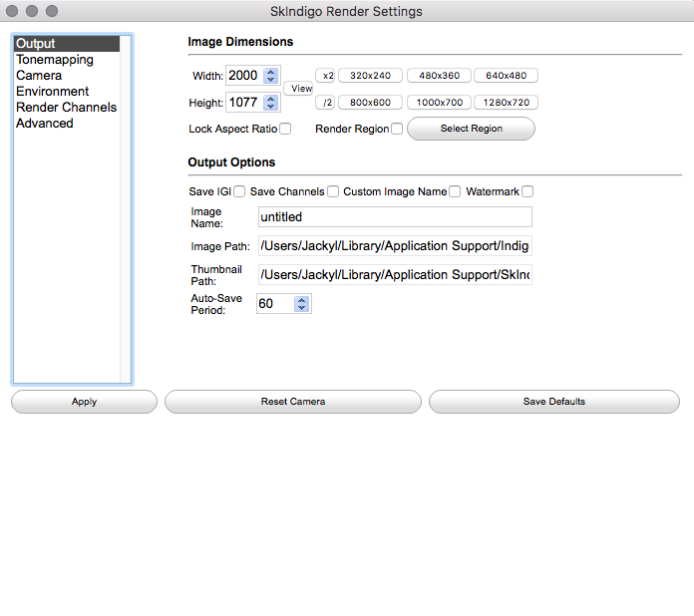This screenshot has height=616, width=694.
Task: Click the View dimensions button
Action: pos(299,89)
